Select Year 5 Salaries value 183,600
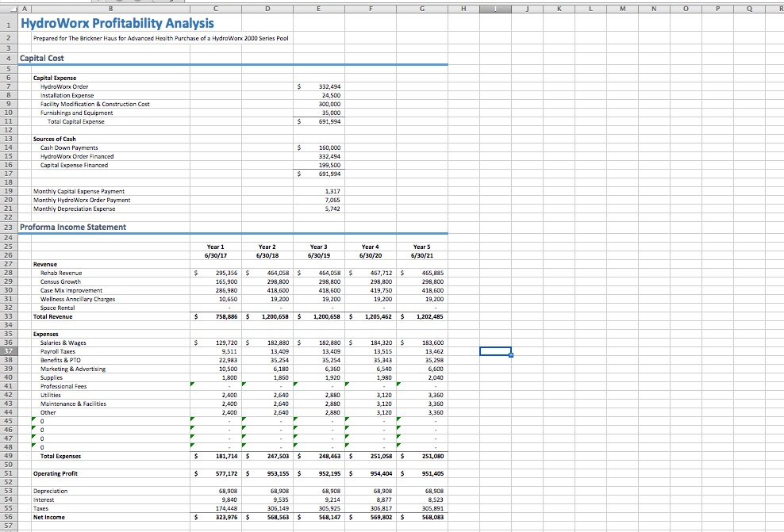Screen dimensions: 784x532 pos(432,343)
